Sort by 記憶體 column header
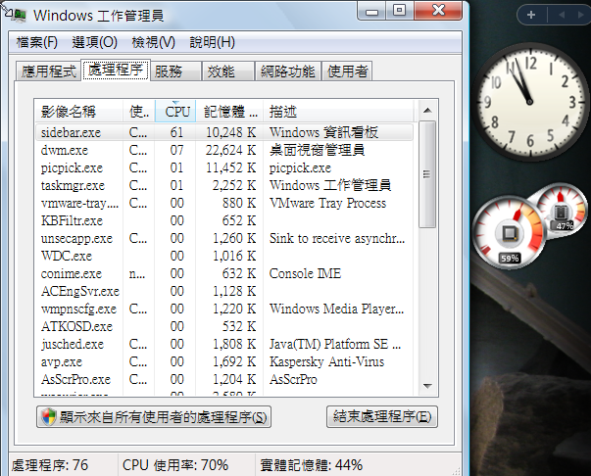The height and width of the screenshot is (476, 591). (x=229, y=112)
